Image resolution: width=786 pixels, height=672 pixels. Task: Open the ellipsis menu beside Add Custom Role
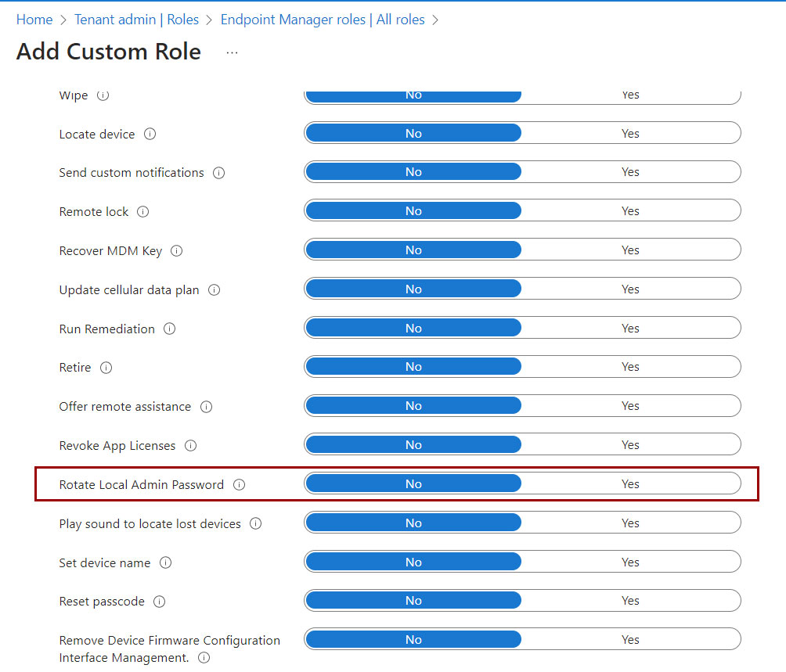232,52
